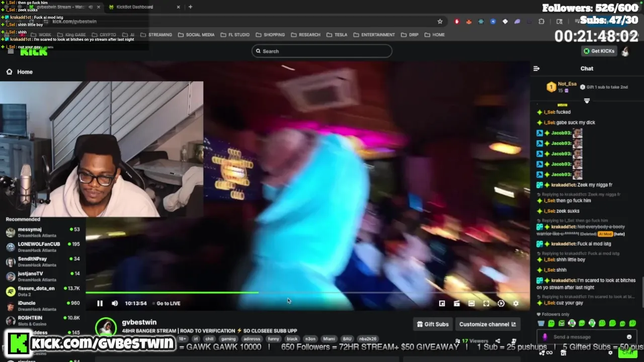The width and height of the screenshot is (644, 362).
Task: Click the clip creation icon in player
Action: pyautogui.click(x=456, y=303)
